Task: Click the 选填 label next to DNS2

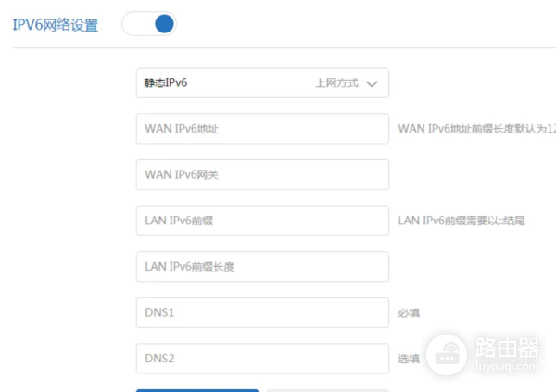Action: pyautogui.click(x=409, y=360)
